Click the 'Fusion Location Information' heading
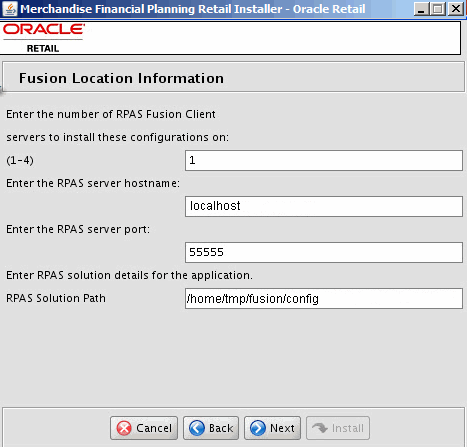Image resolution: width=467 pixels, height=447 pixels. point(121,78)
